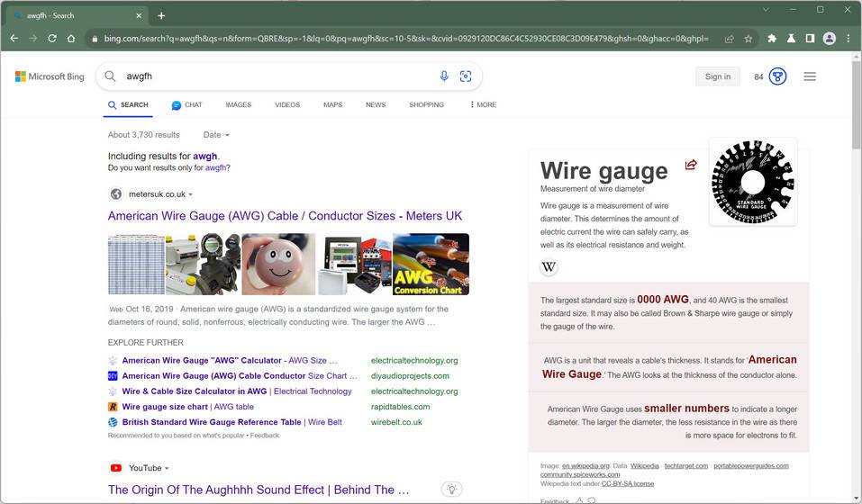
Task: Select the SEARCH tab
Action: tap(128, 104)
